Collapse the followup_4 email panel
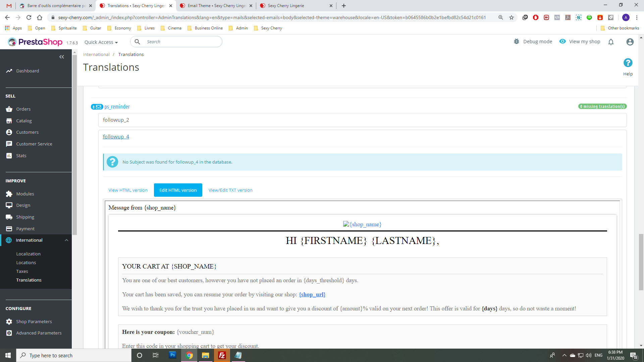 [116, 137]
